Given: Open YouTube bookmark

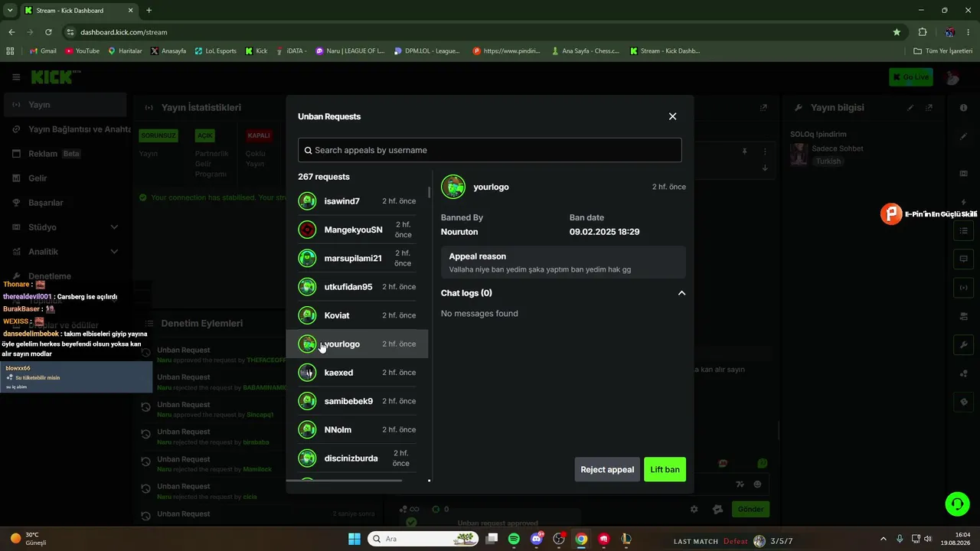Looking at the screenshot, I should pos(82,51).
